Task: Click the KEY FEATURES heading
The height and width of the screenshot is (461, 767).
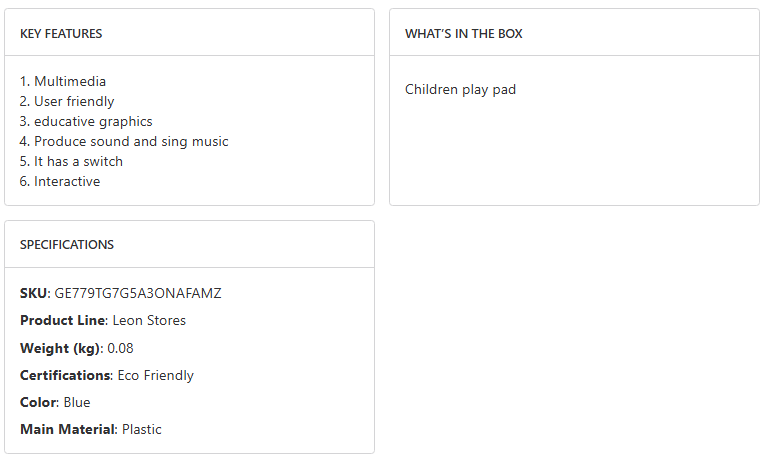Action: click(x=61, y=34)
